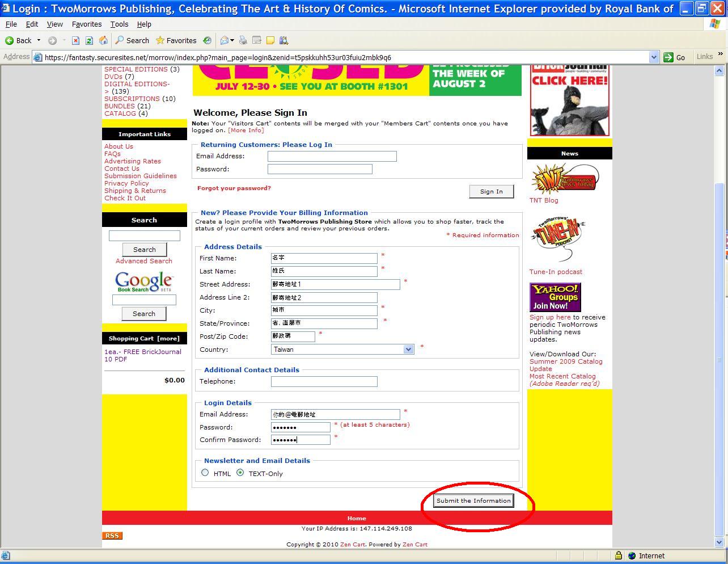Click the Home link in the red footer
Image resolution: width=728 pixels, height=564 pixels.
pos(357,518)
